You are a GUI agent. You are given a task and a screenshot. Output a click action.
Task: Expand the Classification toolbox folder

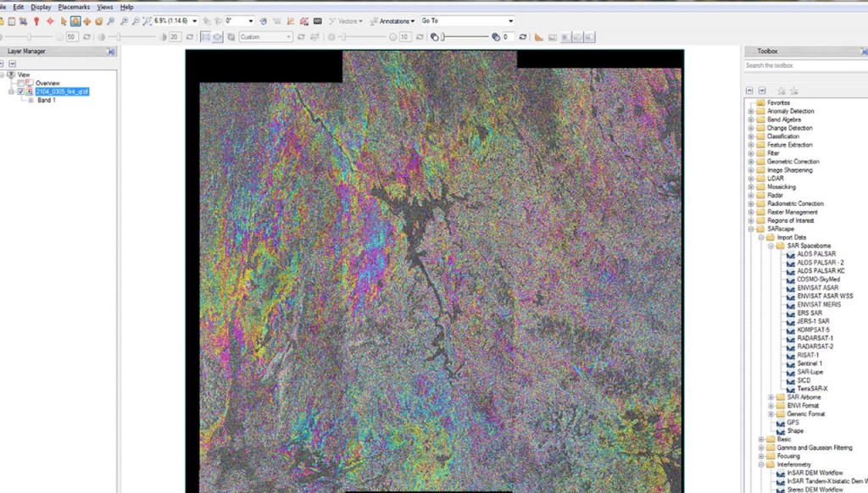tap(751, 136)
